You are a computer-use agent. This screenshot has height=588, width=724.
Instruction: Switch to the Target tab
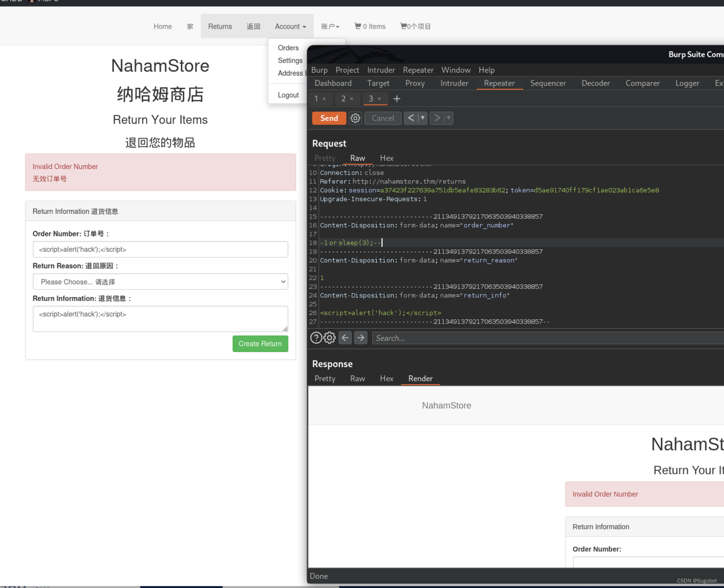pyautogui.click(x=379, y=83)
